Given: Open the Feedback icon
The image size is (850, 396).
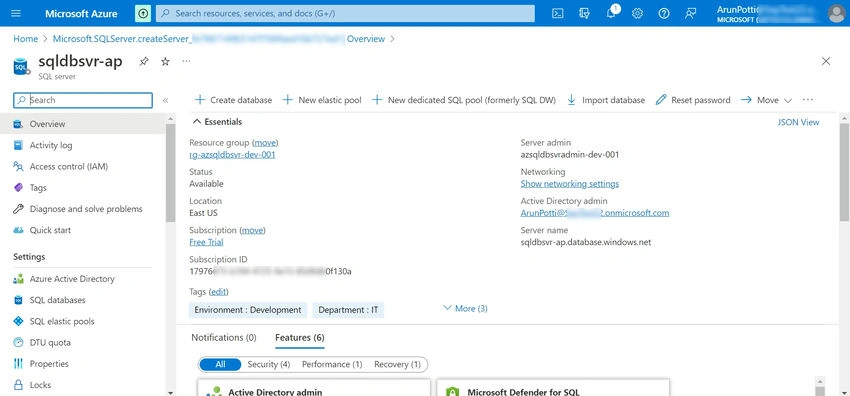Looking at the screenshot, I should (690, 14).
